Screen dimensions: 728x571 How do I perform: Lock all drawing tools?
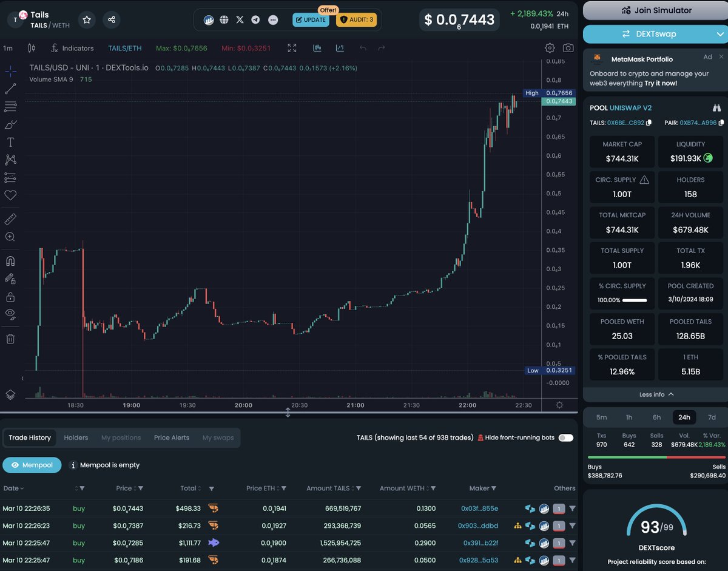(10, 297)
